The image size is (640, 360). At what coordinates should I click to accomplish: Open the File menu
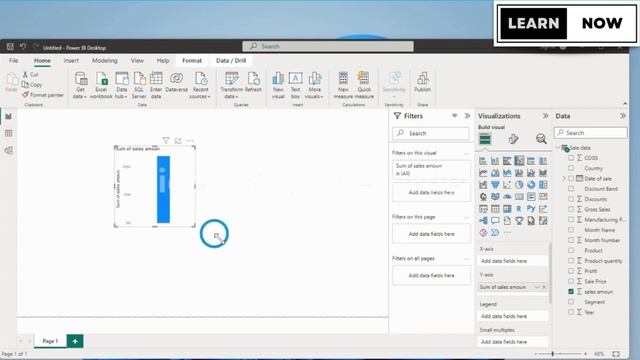pos(13,60)
